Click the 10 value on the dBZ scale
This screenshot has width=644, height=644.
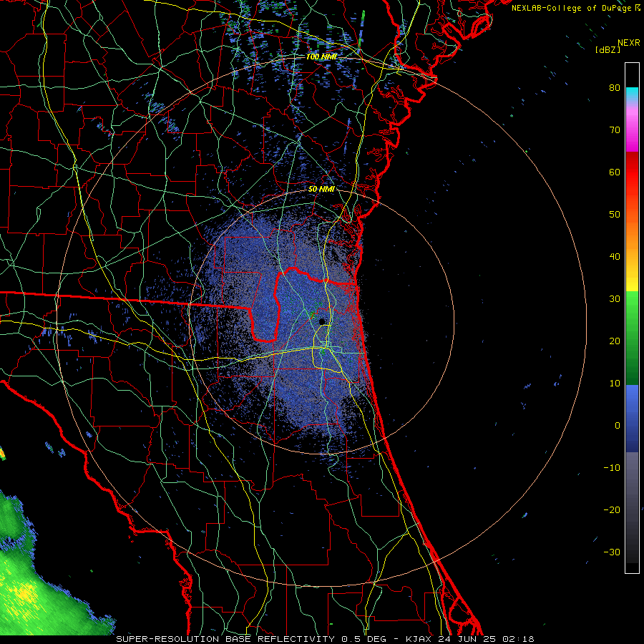click(x=615, y=384)
